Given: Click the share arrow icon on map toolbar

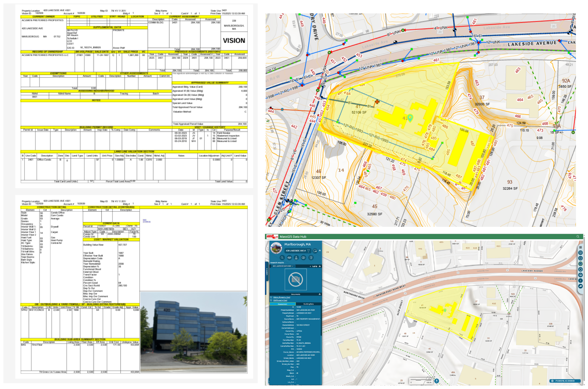Looking at the screenshot, I should (x=580, y=286).
